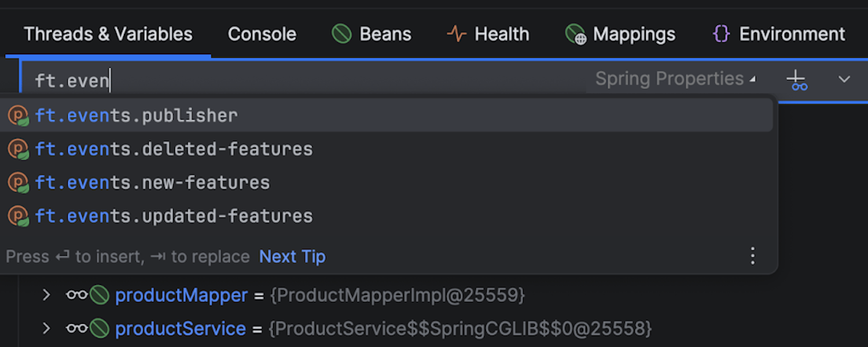Click the Spring property icon beside ft.events.new-features
Viewport: 868px width, 347px height.
(x=19, y=183)
